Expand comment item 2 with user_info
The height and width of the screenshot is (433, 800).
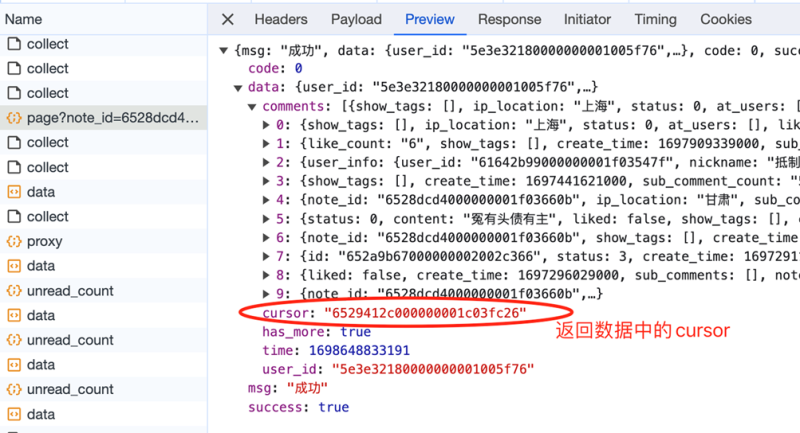(266, 163)
